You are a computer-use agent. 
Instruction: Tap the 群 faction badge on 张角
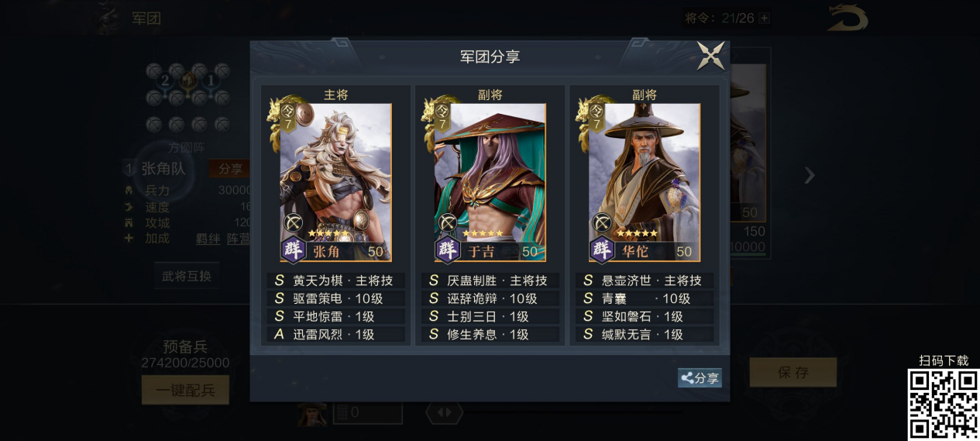294,250
